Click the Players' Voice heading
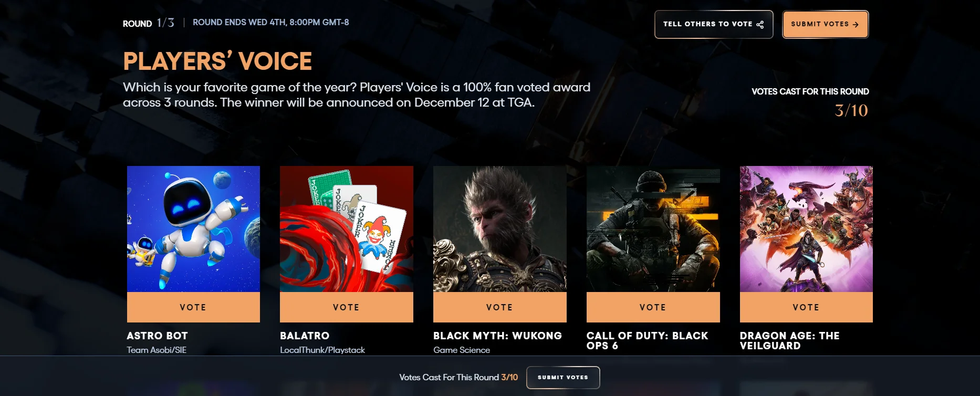This screenshot has height=396, width=980. coord(217,61)
